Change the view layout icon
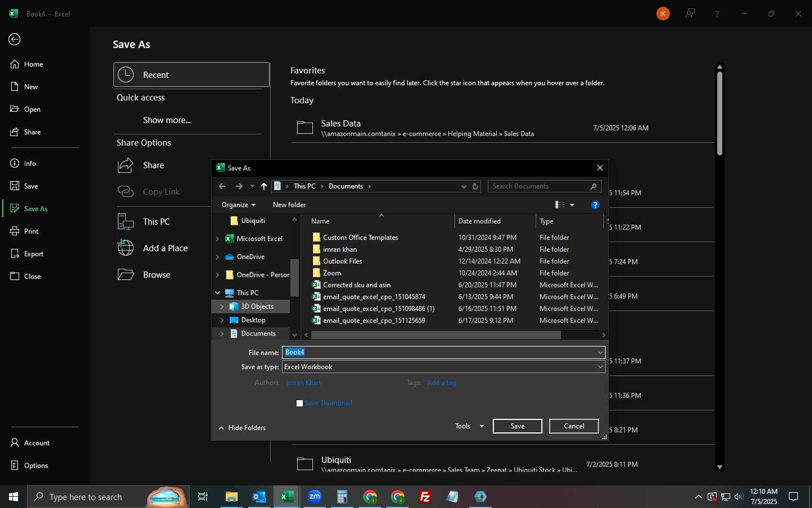 (x=560, y=205)
